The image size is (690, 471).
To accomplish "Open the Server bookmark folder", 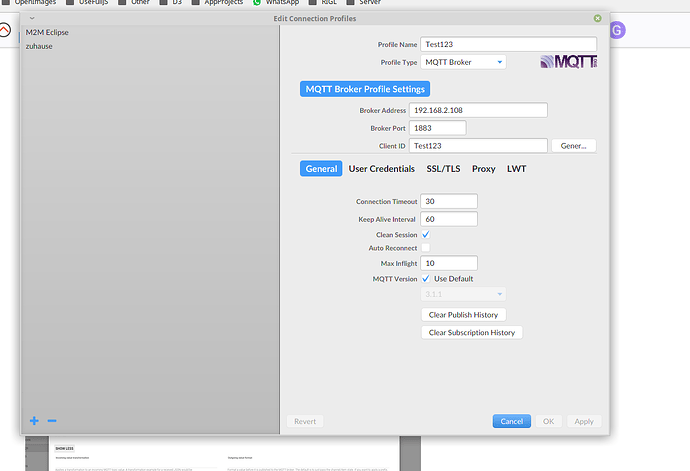I will coord(363,2).
